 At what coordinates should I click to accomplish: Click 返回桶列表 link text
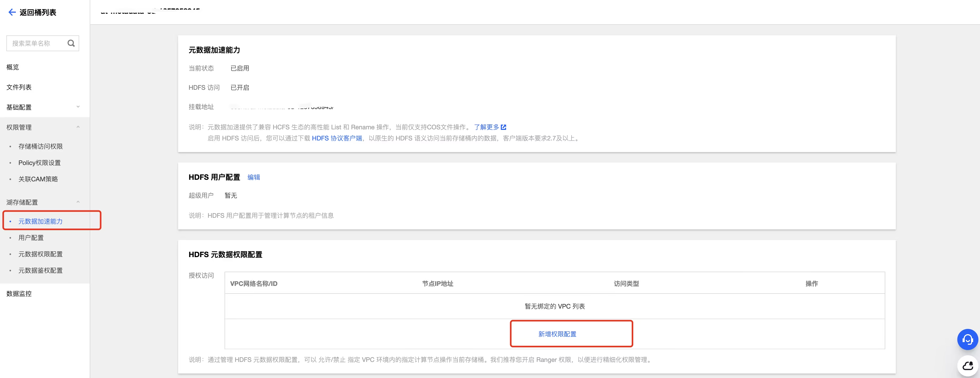coord(38,13)
